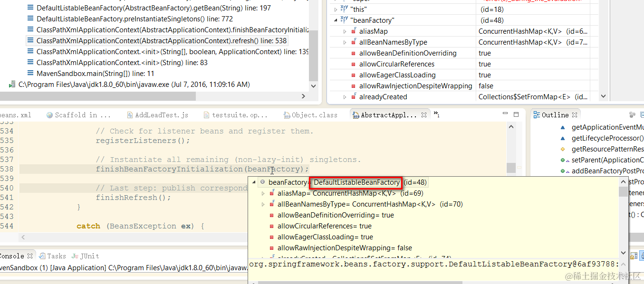This screenshot has width=644, height=284.
Task: Select the finishBeanFactoryInitialization stack frame
Action: tap(173, 30)
